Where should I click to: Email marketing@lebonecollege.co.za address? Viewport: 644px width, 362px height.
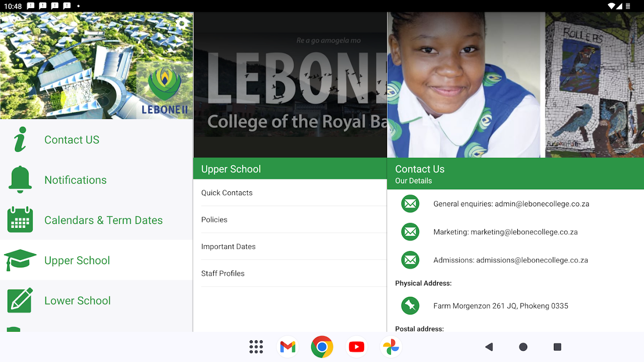coord(505,232)
